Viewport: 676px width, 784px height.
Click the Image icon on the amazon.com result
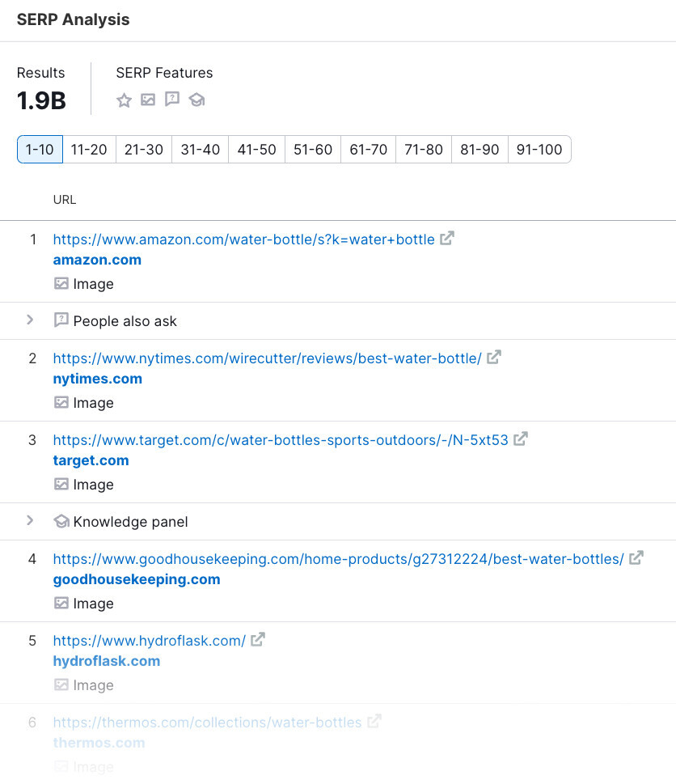pos(61,283)
